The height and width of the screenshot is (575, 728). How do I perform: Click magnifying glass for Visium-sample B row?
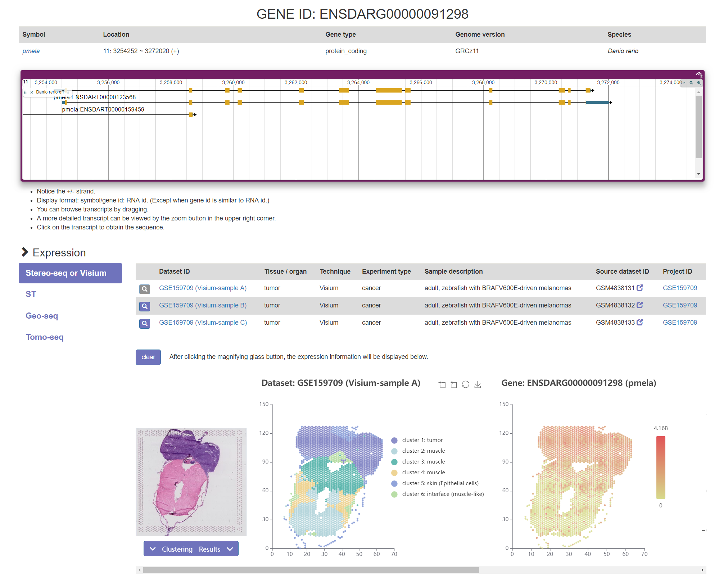144,306
